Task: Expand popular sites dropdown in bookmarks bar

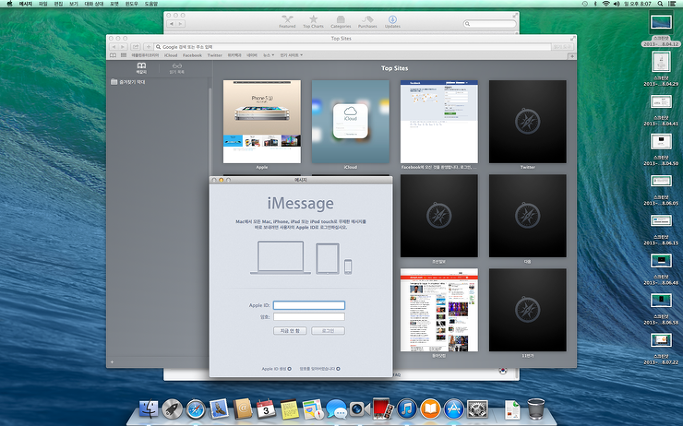Action: click(x=291, y=55)
